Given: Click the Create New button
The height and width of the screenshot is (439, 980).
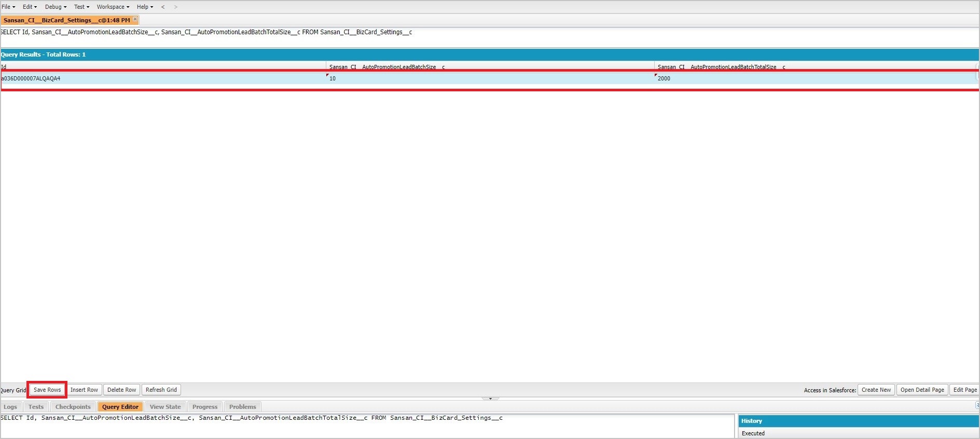Looking at the screenshot, I should 876,390.
